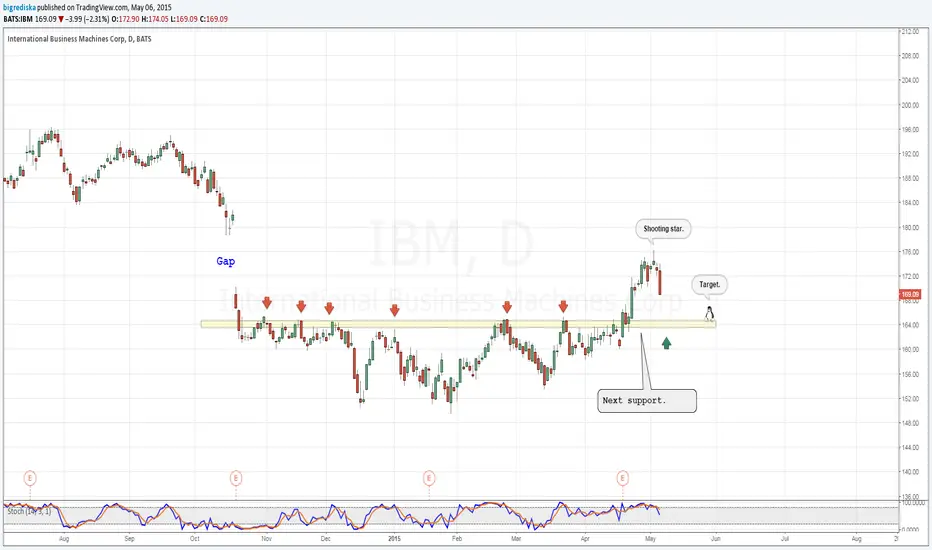Click the "O:172.90" open value

(x=125, y=19)
